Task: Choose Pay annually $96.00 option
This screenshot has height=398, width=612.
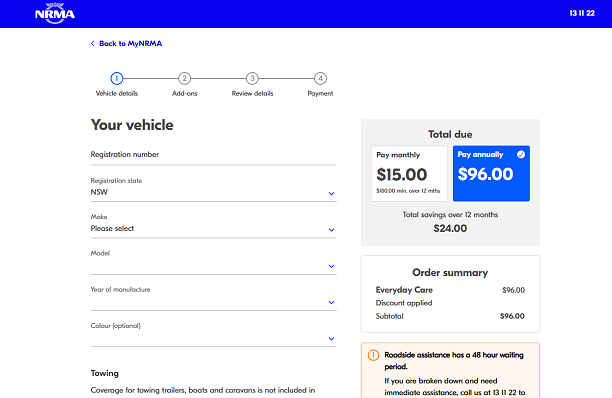Action: pyautogui.click(x=491, y=174)
